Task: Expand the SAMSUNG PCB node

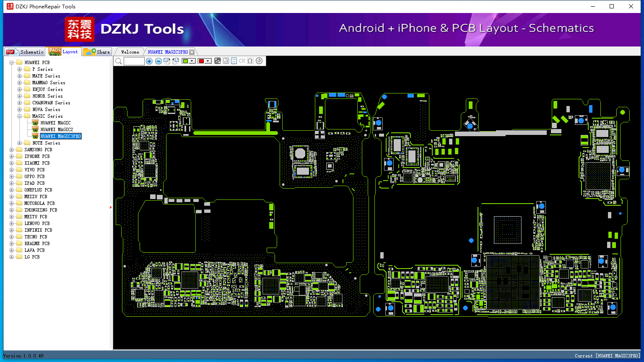Action: [x=12, y=150]
